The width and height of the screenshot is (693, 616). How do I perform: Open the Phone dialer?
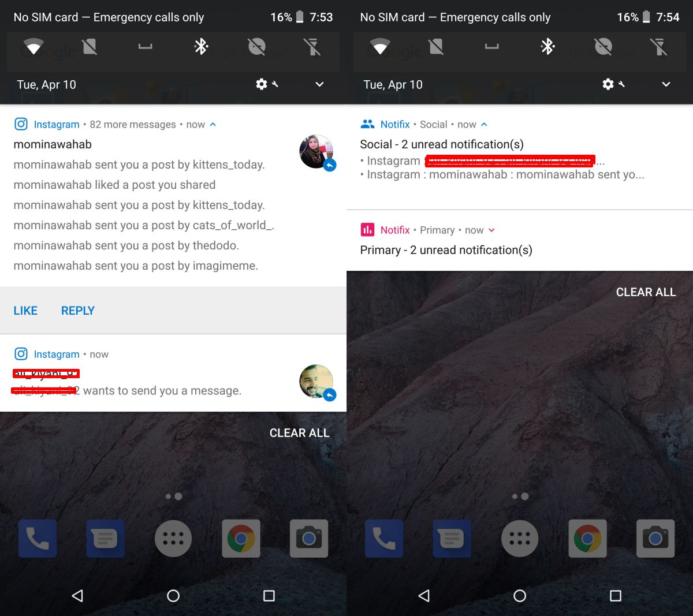[37, 538]
